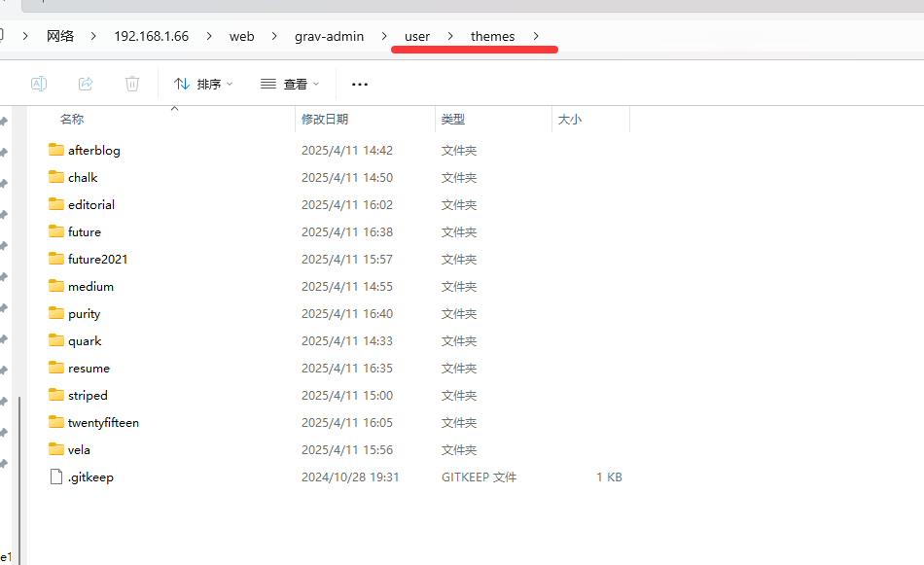Screen dimensions: 924x565
Task: Expand the chevron after themes
Action: coord(536,36)
